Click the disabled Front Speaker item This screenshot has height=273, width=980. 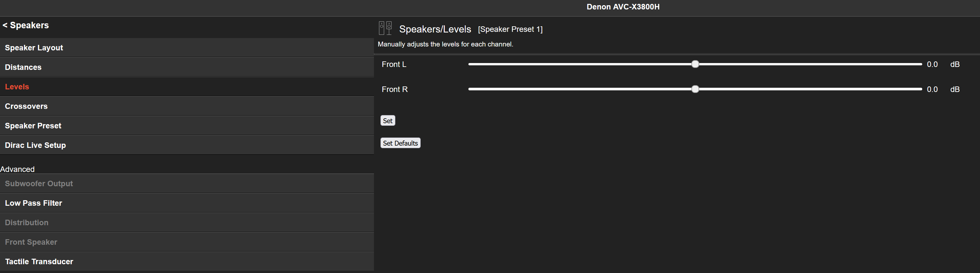187,242
